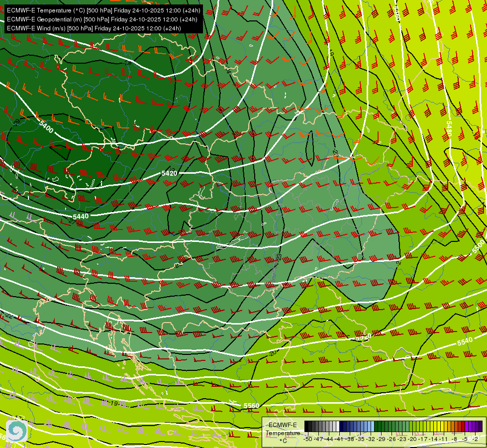
Task: Click the -29 legend scale value
Action: [381, 440]
